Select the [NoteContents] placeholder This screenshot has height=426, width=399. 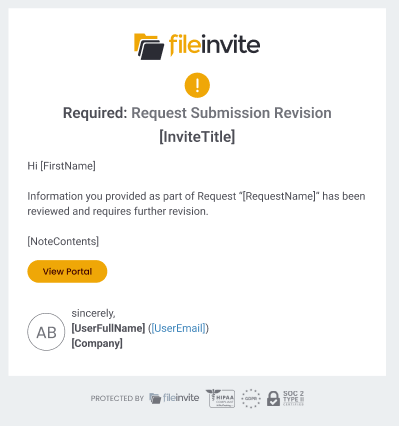(x=63, y=241)
